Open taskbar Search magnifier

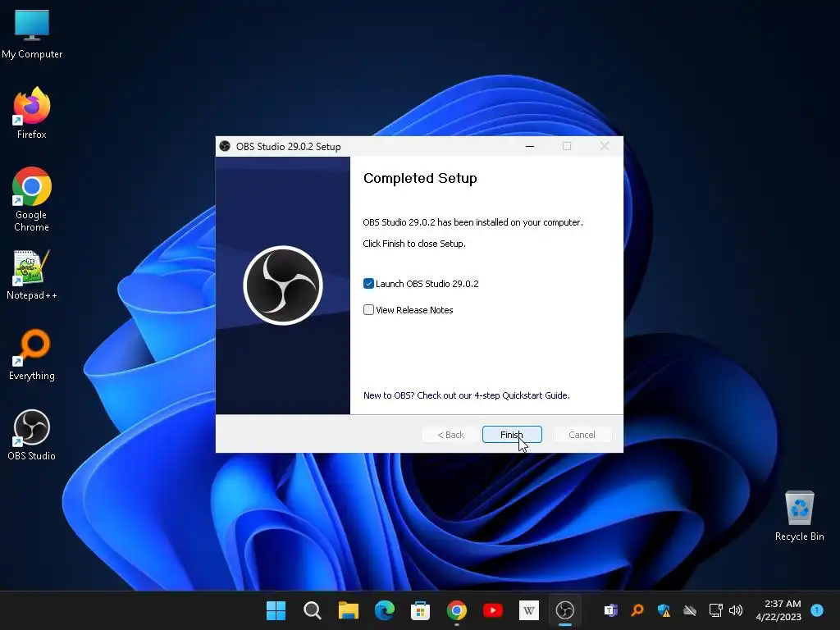[313, 610]
